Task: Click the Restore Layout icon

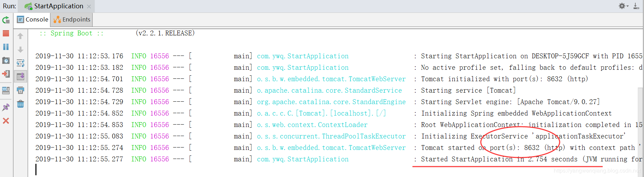Action: click(6, 91)
